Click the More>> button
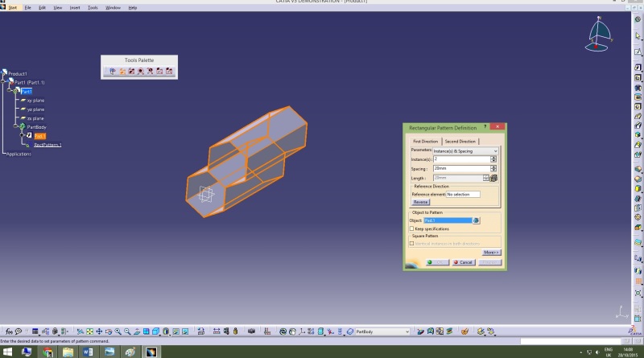The height and width of the screenshot is (358, 644). point(491,252)
